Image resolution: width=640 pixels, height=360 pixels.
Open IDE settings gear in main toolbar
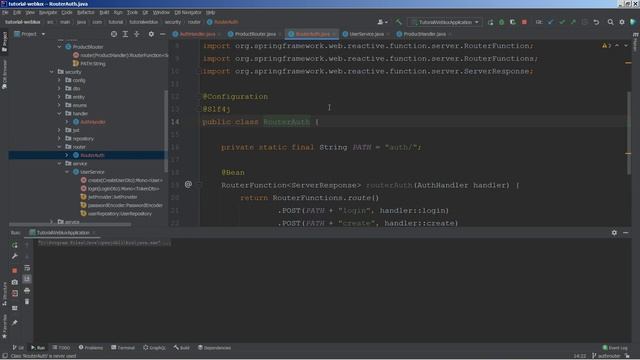pos(622,22)
